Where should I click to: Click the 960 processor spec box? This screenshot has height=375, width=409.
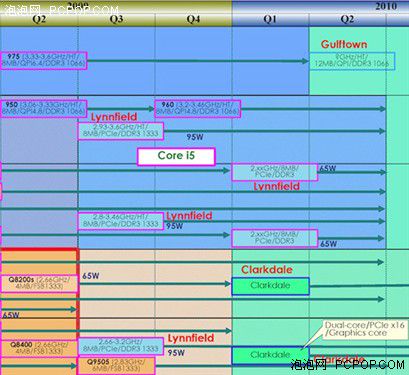coord(198,109)
